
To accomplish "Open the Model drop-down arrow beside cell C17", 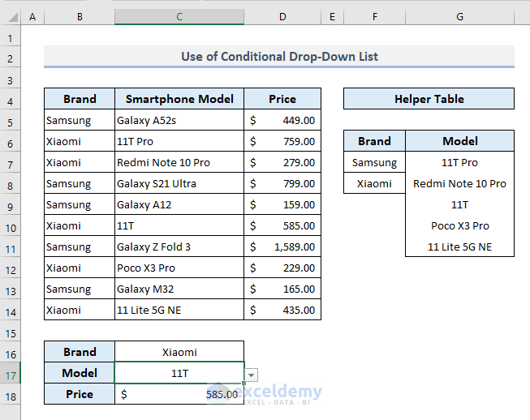I will 251,375.
